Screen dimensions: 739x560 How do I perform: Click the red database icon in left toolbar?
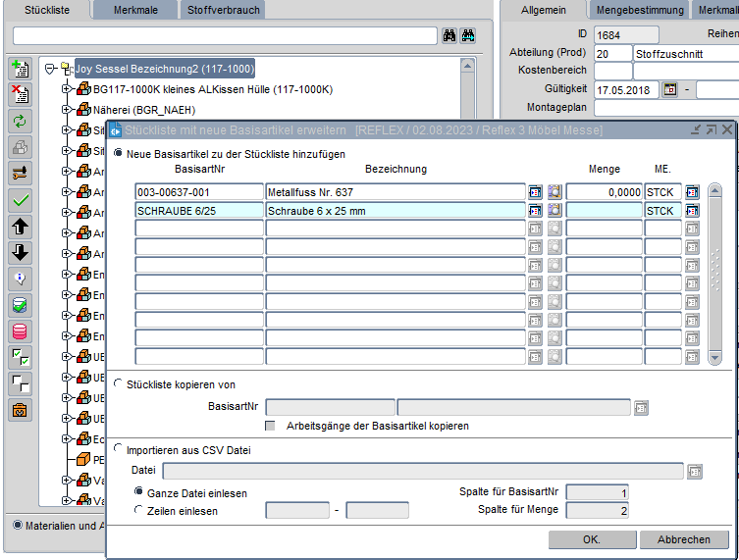(21, 331)
